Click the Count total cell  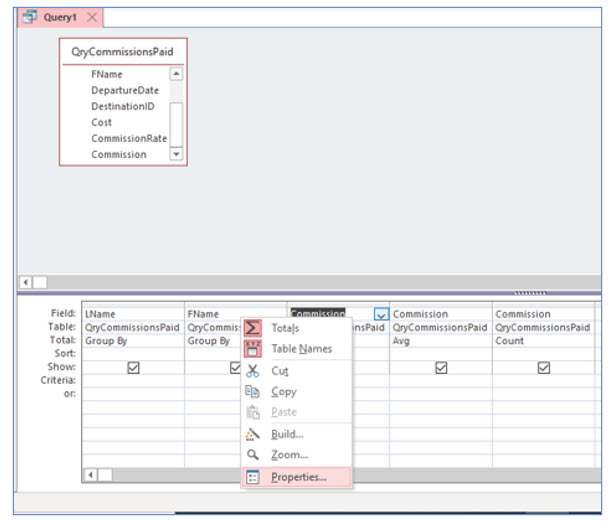[543, 341]
